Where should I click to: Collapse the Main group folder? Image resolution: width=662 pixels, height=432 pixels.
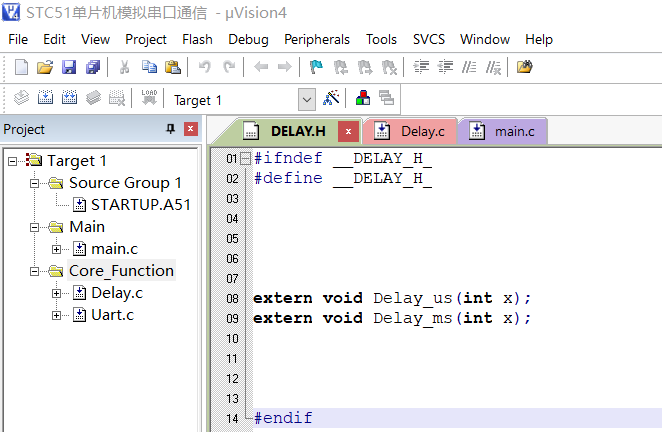click(35, 227)
